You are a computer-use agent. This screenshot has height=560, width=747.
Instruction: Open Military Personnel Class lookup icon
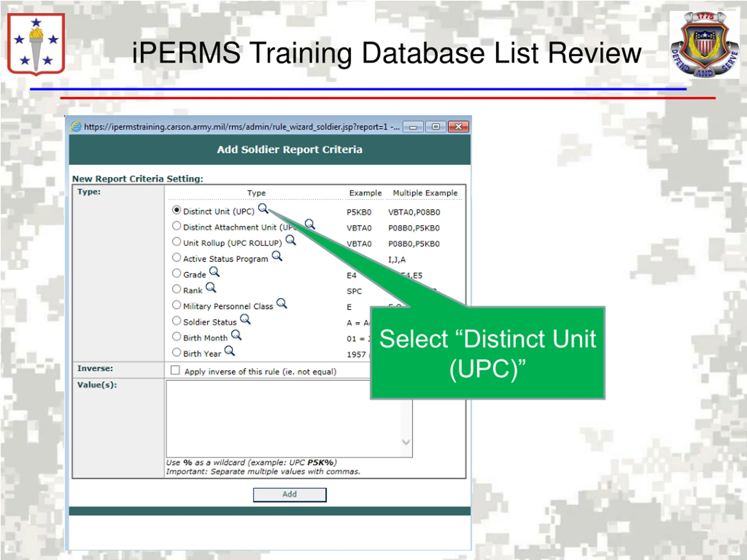tap(282, 303)
